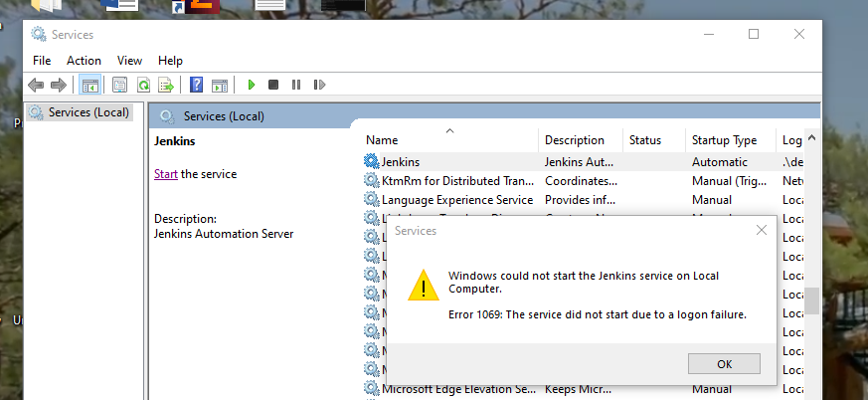Toggle Show/Hide Console Tree icon
Viewport: 868px width, 400px height.
point(89,85)
